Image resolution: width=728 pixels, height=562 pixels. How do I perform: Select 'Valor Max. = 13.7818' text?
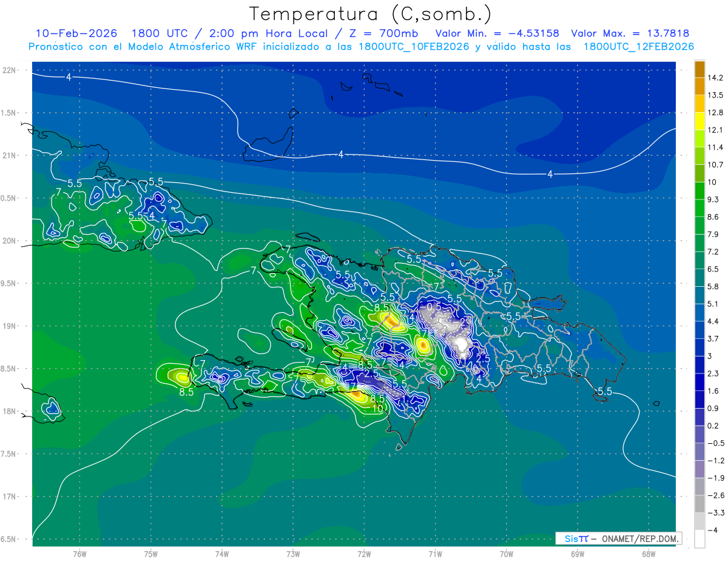pos(630,33)
